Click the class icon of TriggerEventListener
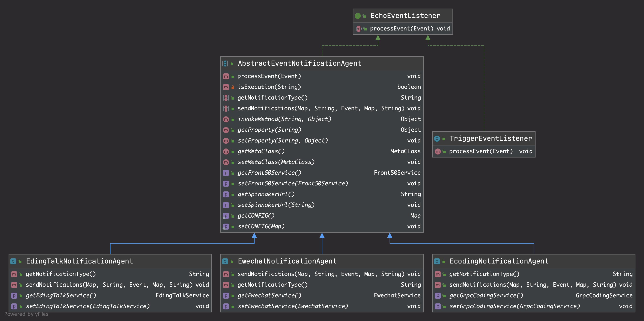This screenshot has width=644, height=321. tap(437, 139)
